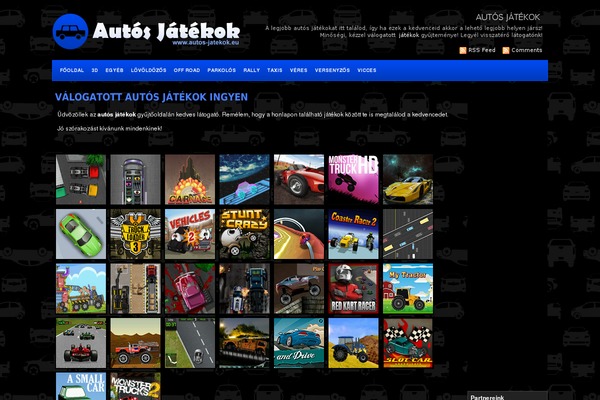Open the www.autos-jatekok.eu URL under the logo

205,42
